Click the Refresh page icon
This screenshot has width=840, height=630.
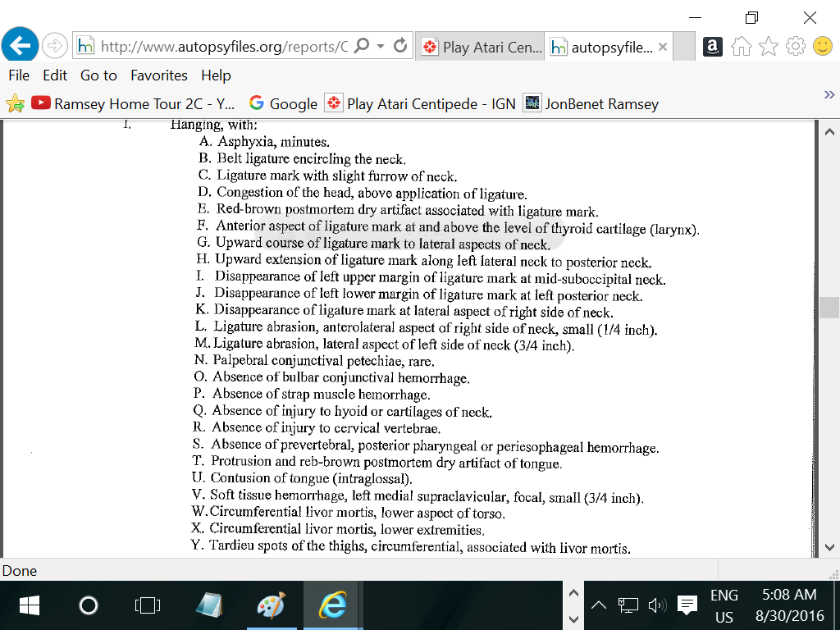click(x=400, y=46)
